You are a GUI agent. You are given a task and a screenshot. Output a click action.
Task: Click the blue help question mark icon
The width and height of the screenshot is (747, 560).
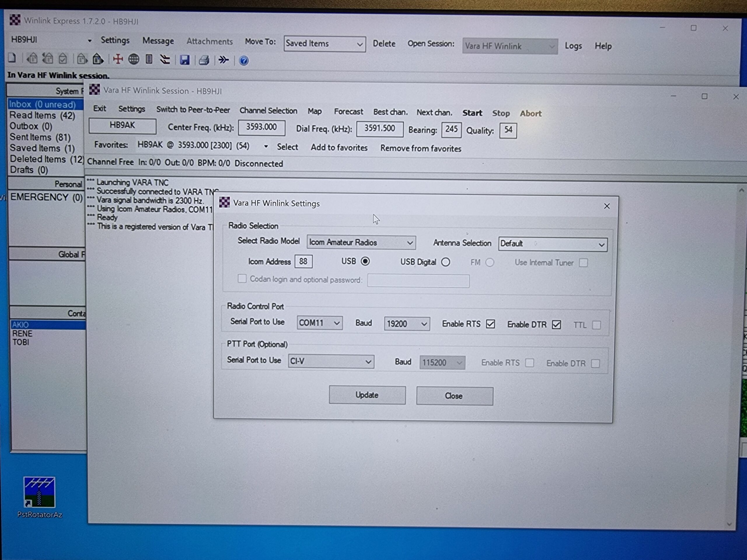coord(243,61)
